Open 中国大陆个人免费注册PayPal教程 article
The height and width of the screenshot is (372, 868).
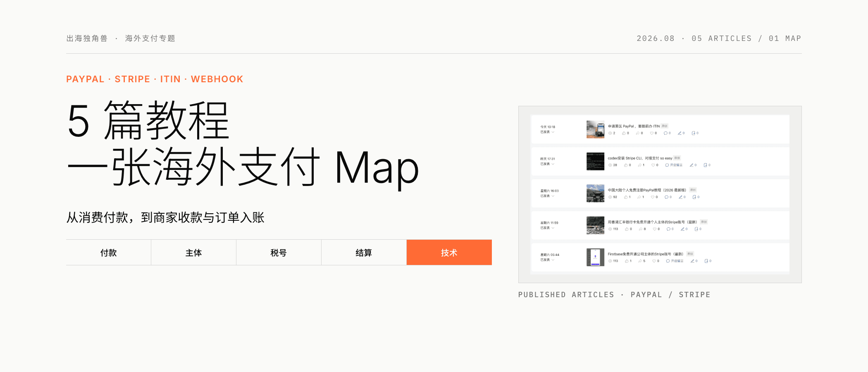646,190
